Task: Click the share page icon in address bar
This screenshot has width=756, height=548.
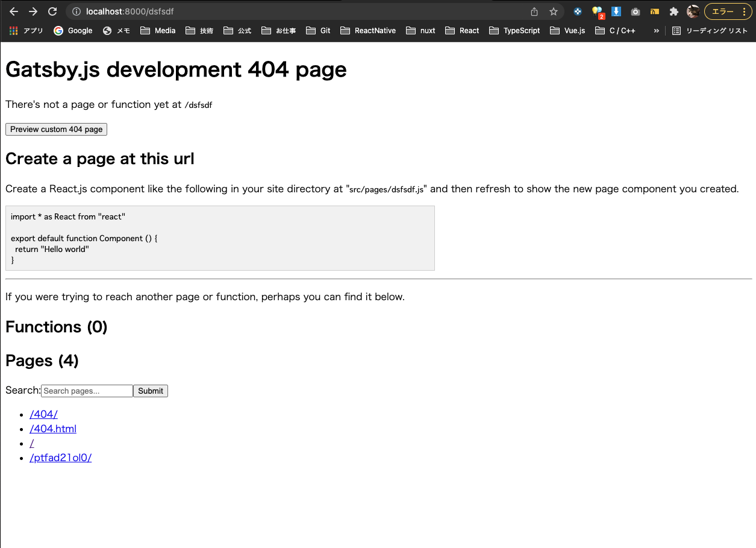Action: [x=534, y=11]
